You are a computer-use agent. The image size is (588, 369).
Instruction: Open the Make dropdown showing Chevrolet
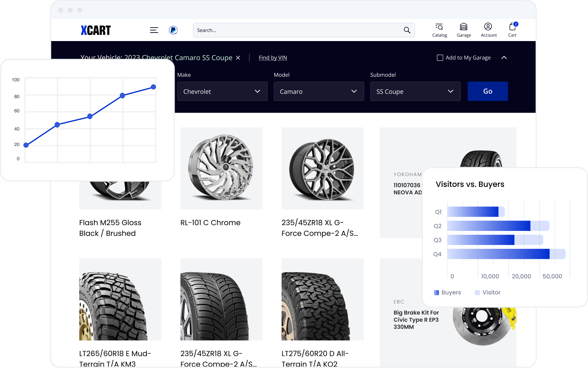coord(222,91)
